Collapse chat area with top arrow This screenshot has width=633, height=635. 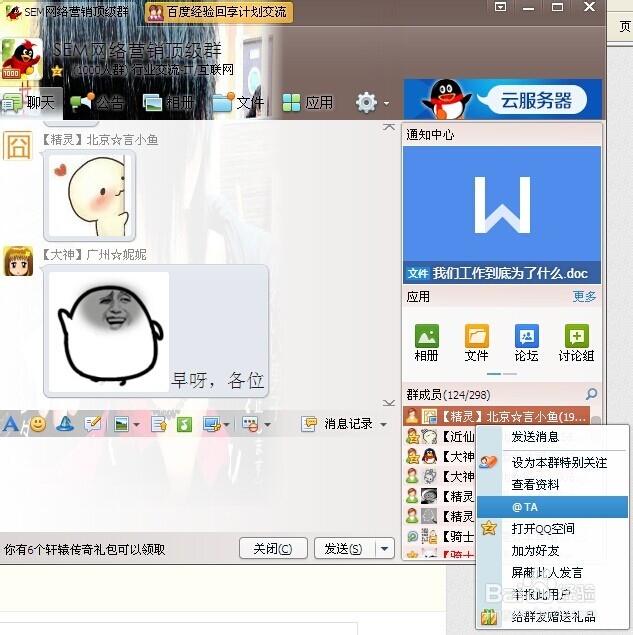389,127
